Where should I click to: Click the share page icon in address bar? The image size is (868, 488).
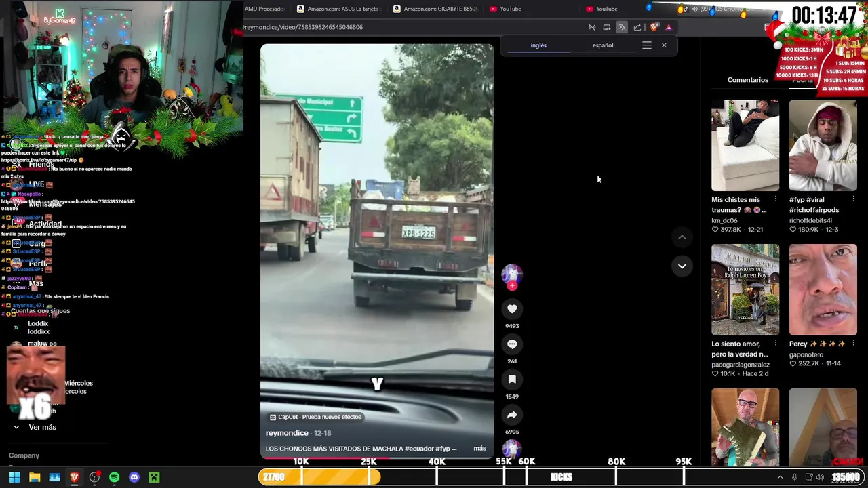pos(637,27)
